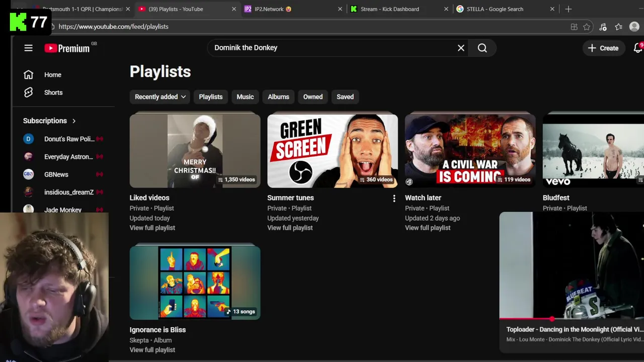
Task: Click the browser split screen icon
Action: [x=574, y=27]
